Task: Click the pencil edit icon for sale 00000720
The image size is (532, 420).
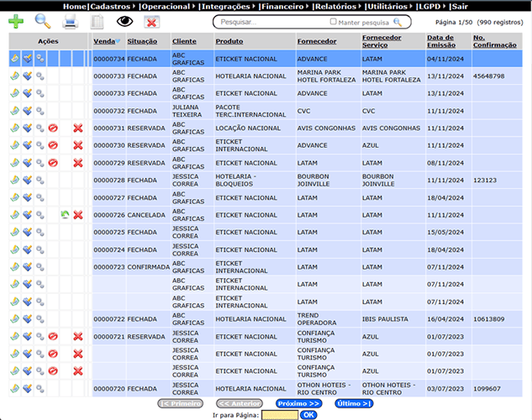Action: pos(14,388)
